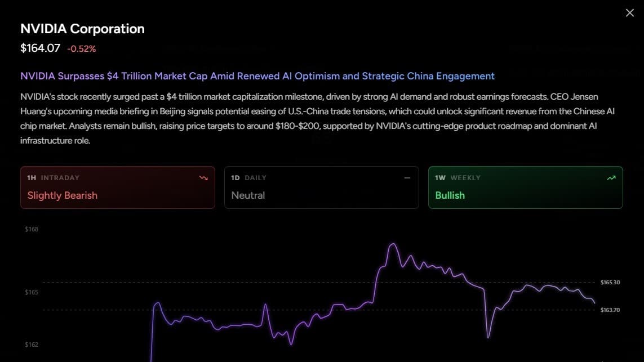The height and width of the screenshot is (362, 644).
Task: Click the NVIDIA Corporation title
Action: coord(82,29)
